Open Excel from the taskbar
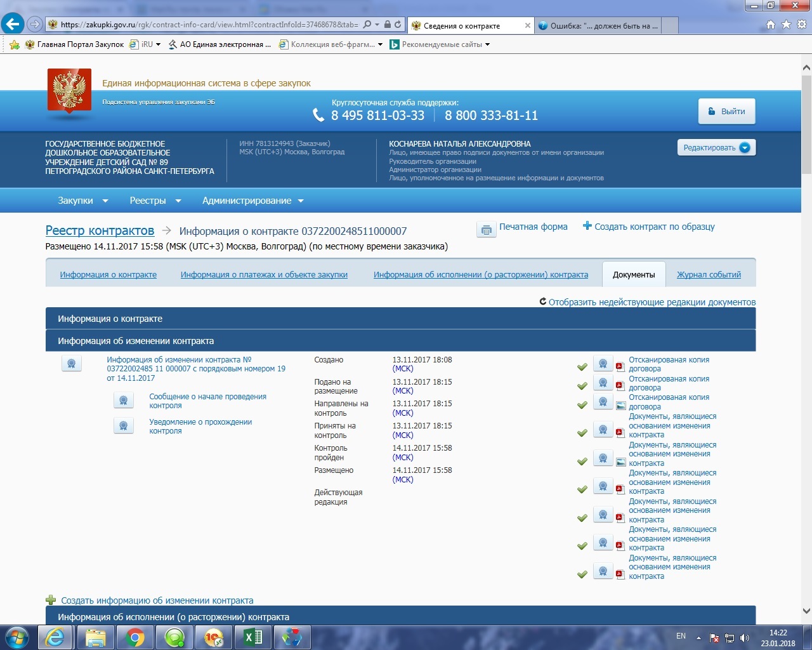The width and height of the screenshot is (812, 650). [x=253, y=637]
